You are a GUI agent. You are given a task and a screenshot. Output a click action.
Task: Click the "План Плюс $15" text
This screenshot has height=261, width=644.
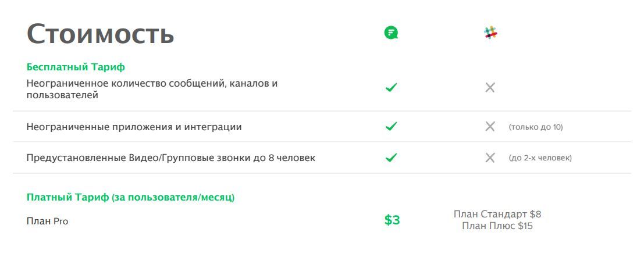click(497, 226)
